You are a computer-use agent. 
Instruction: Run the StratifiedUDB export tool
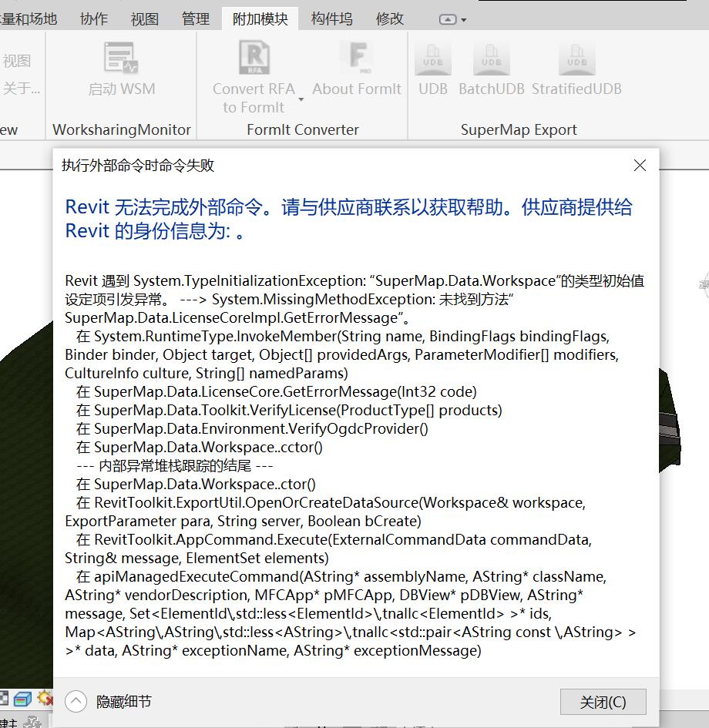(x=576, y=59)
